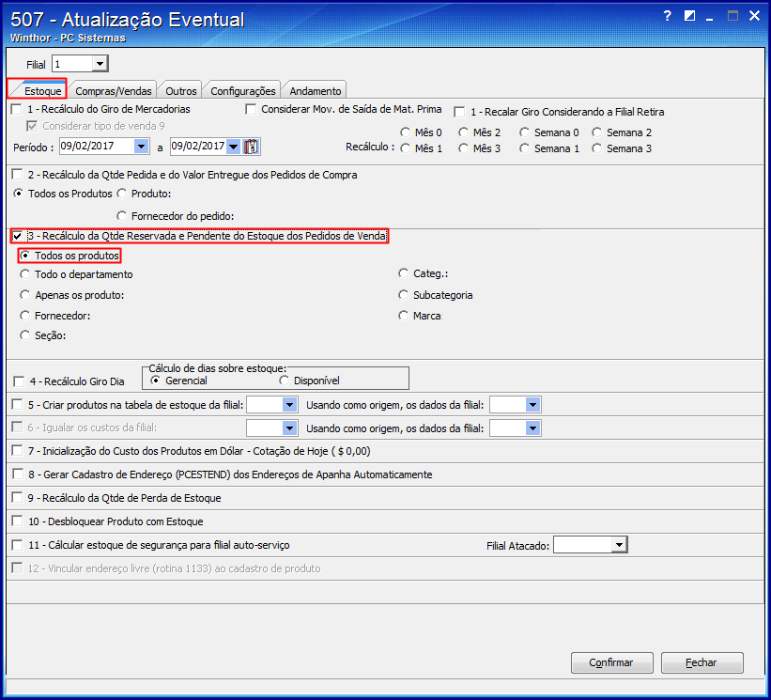Choose Fornecedor do pedido radio button
The image size is (771, 700).
click(121, 215)
